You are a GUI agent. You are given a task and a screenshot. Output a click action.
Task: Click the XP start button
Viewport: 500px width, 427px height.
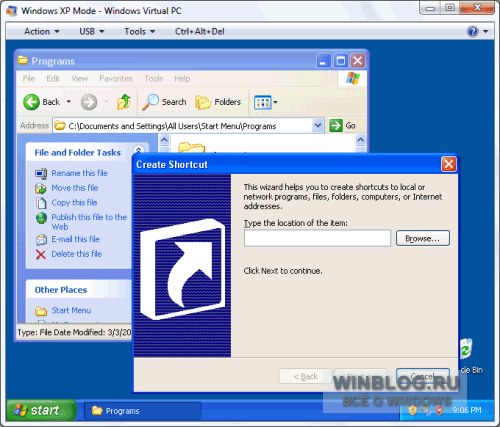pos(41,410)
